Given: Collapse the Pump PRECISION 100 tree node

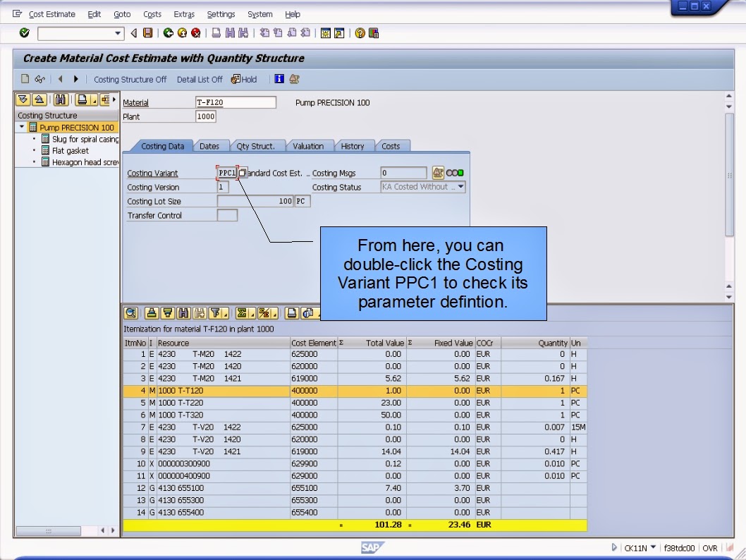Looking at the screenshot, I should click(x=20, y=127).
